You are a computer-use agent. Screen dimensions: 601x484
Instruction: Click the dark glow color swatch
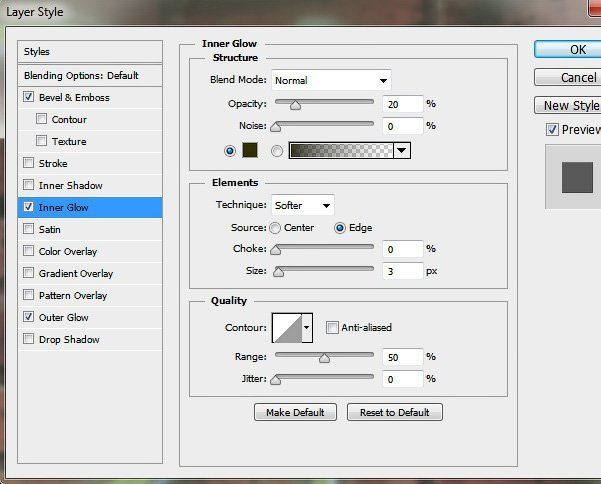250,150
